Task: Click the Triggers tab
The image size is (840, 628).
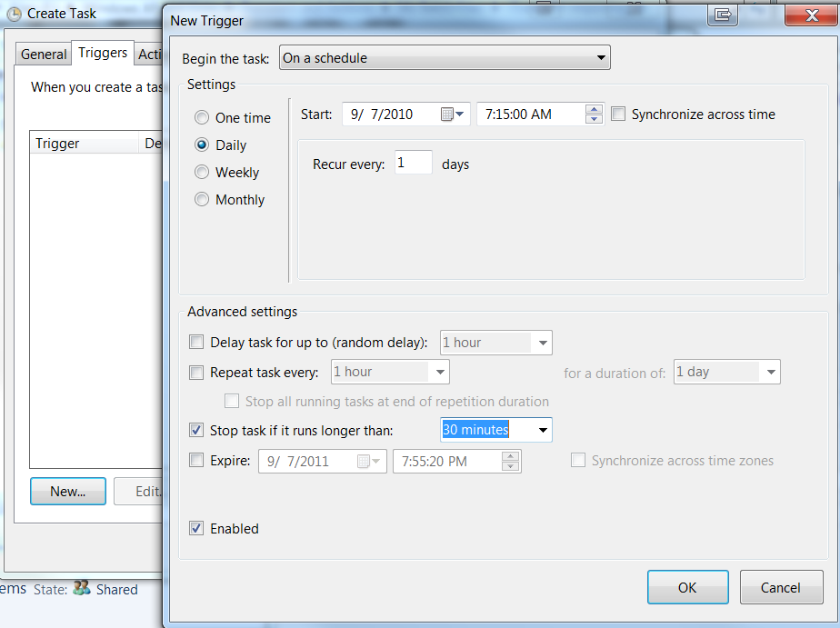Action: coord(103,53)
